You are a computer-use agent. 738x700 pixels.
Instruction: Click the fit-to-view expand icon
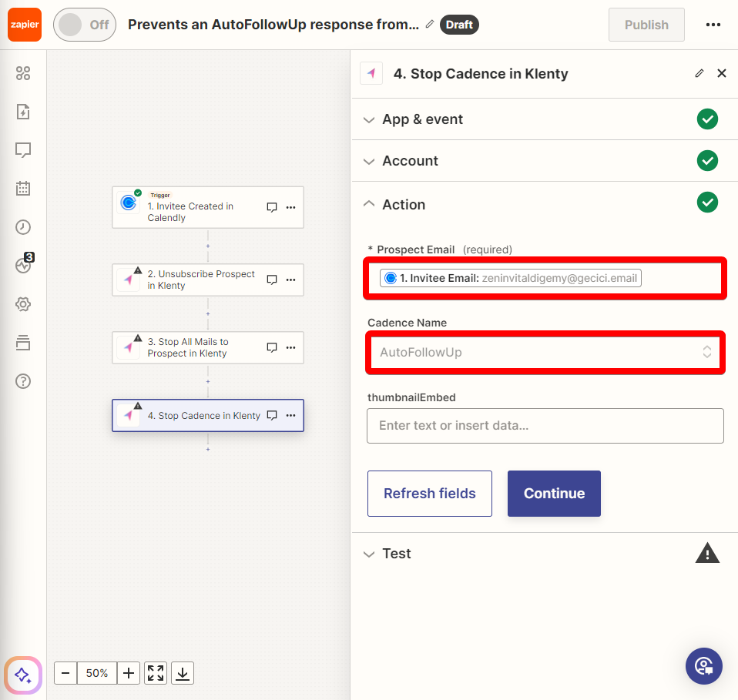156,673
